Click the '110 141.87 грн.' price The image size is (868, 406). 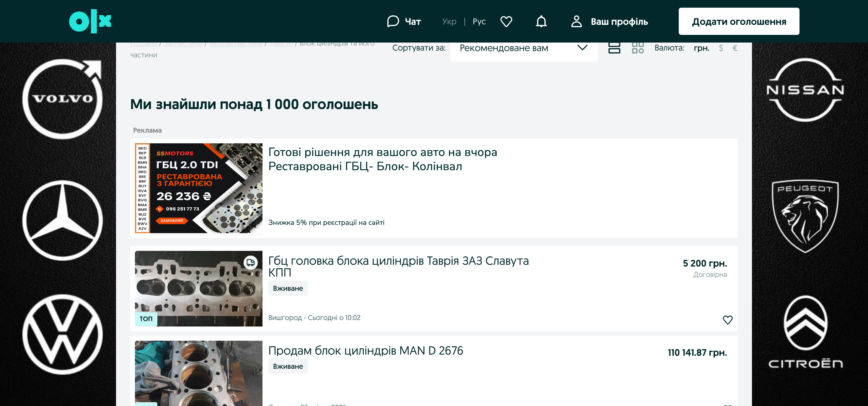tap(697, 353)
